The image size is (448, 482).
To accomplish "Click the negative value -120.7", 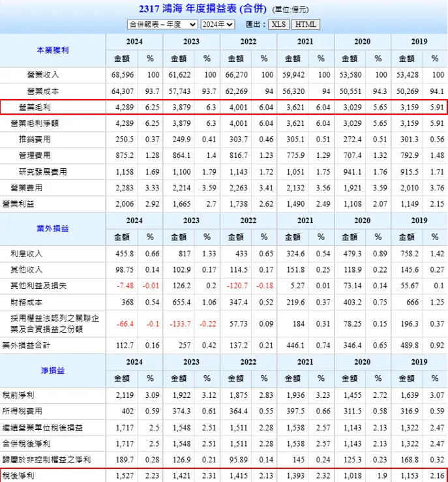I will click(237, 286).
